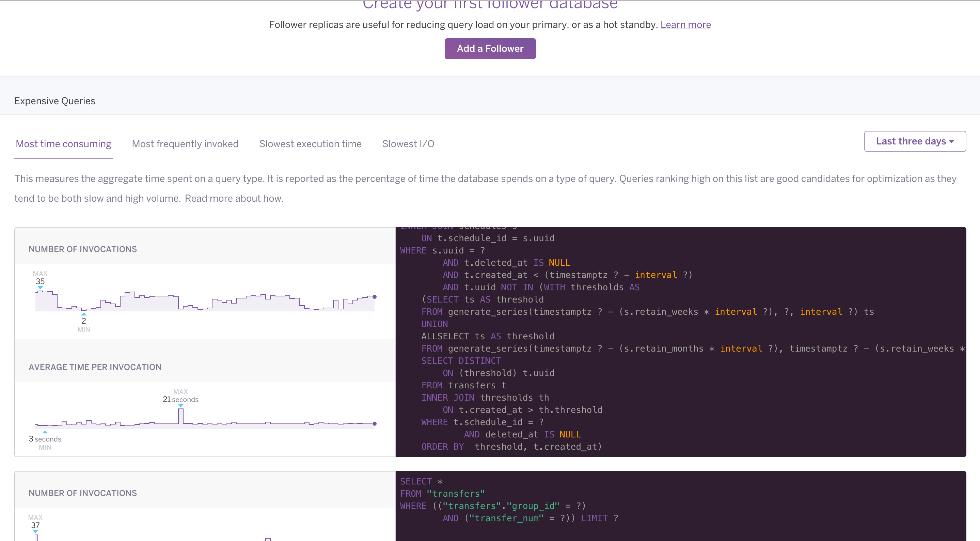980x541 pixels.
Task: Click the MIN 3 seconds marker
Action: click(46, 438)
